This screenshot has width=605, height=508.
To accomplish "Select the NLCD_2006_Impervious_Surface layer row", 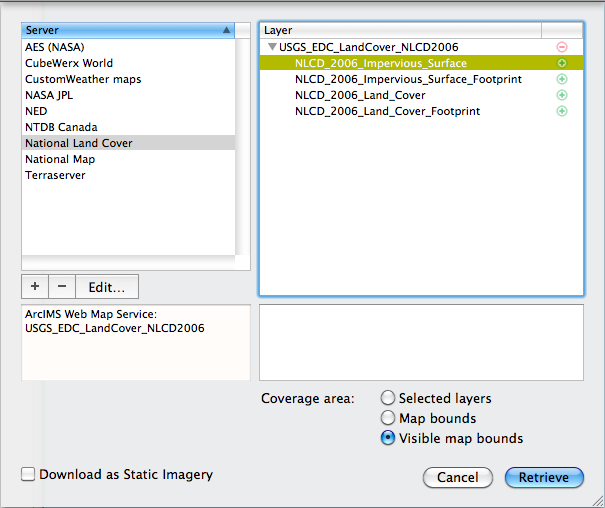I will [421, 63].
